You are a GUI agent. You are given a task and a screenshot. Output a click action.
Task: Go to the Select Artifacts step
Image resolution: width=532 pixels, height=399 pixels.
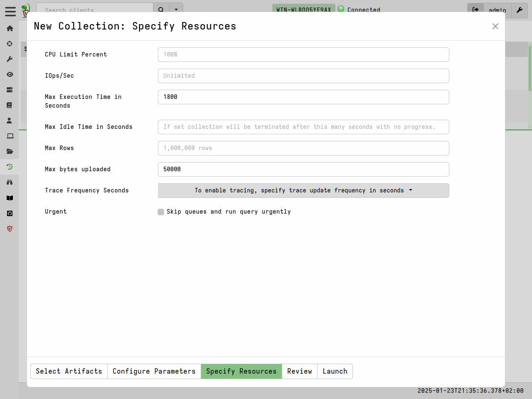pyautogui.click(x=69, y=371)
